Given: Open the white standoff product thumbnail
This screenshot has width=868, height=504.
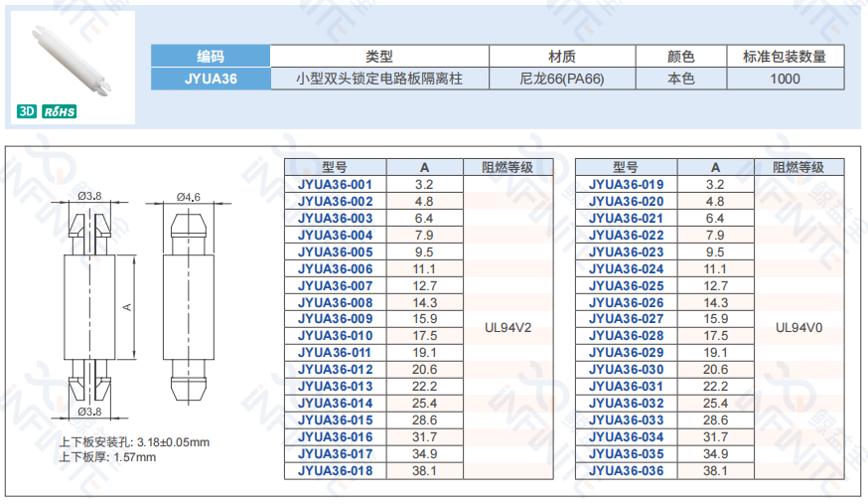Looking at the screenshot, I should [x=75, y=57].
